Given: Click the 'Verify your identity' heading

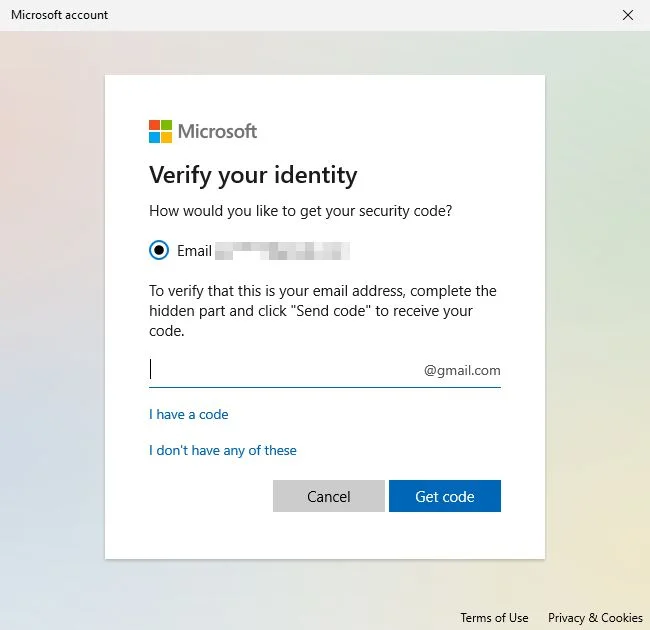Looking at the screenshot, I should pos(253,176).
